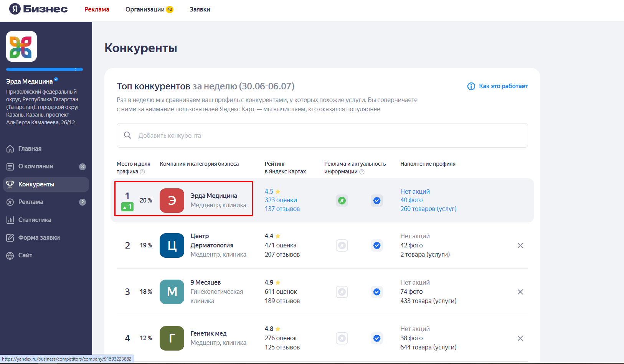This screenshot has height=364, width=624.
Task: Click the help icon next to Место и доля трафика
Action: tap(142, 172)
